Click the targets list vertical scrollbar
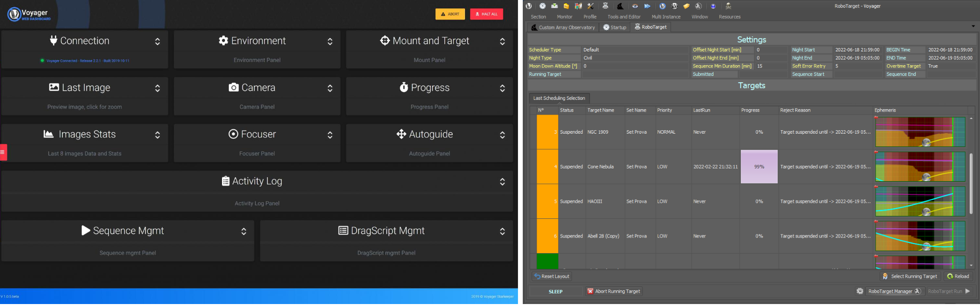Screen dimensions: 980x306 pyautogui.click(x=971, y=184)
